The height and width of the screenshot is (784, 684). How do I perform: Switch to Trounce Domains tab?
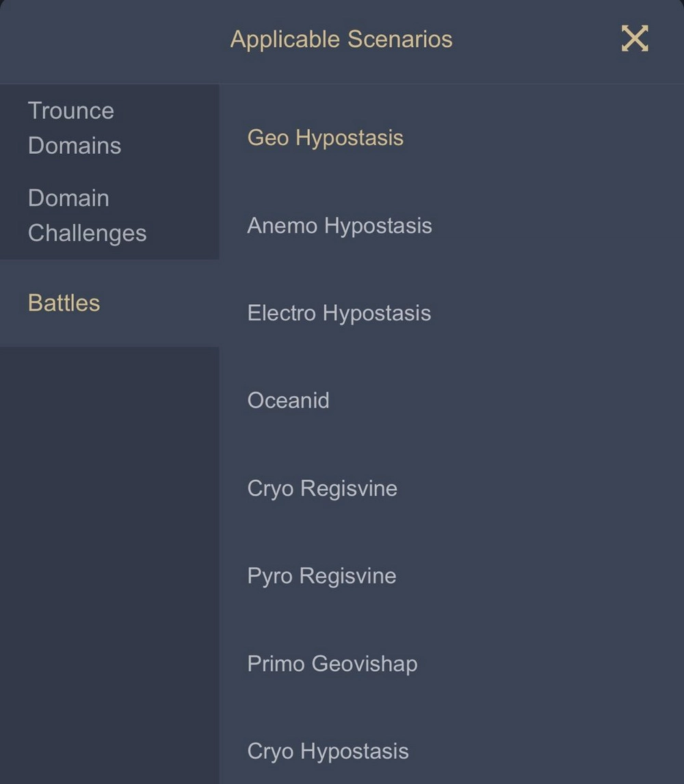(74, 128)
